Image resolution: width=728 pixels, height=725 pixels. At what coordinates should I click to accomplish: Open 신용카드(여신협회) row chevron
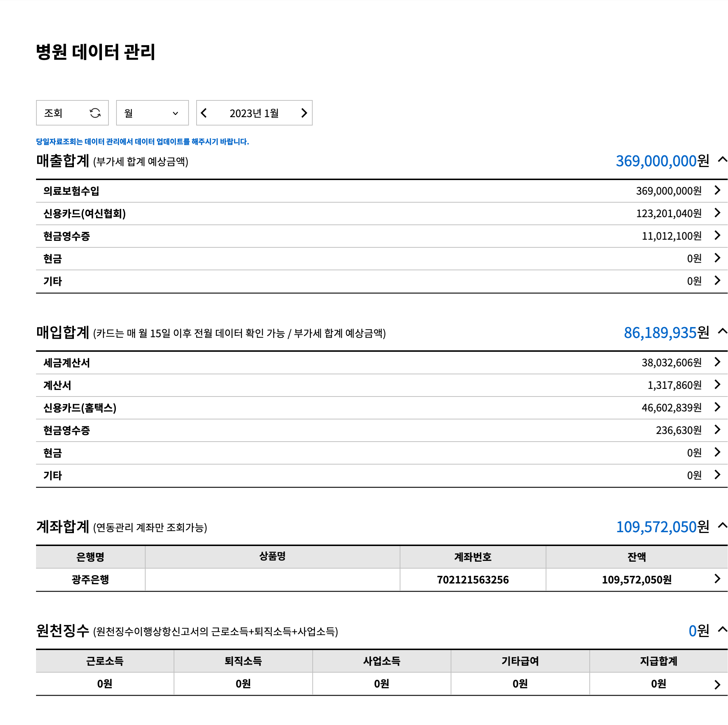pyautogui.click(x=717, y=213)
